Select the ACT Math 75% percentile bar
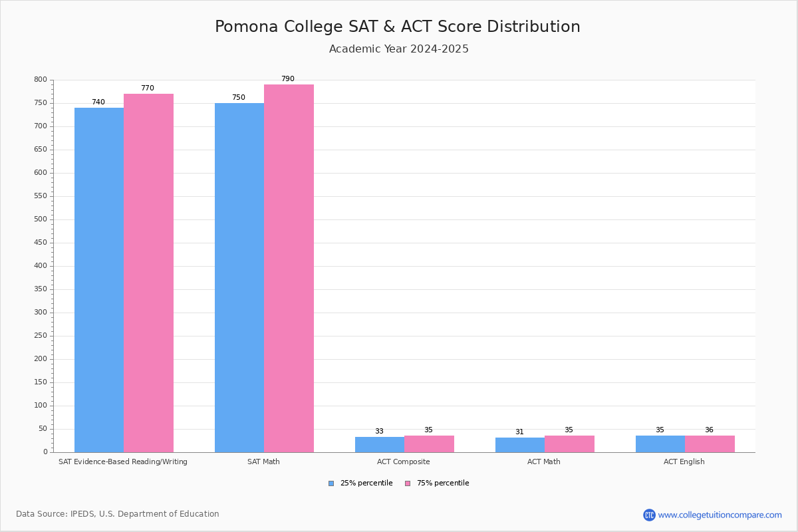 point(569,444)
